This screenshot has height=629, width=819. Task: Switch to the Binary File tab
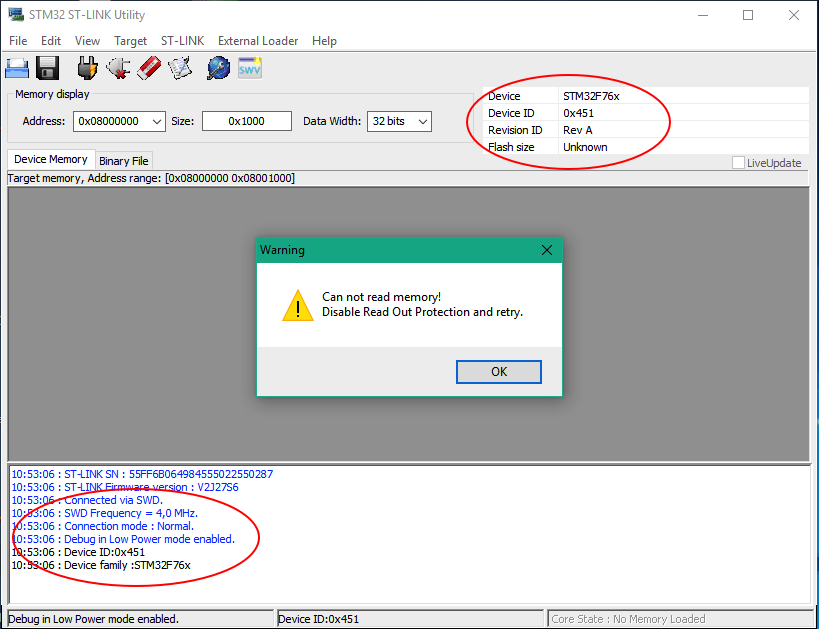pos(124,161)
